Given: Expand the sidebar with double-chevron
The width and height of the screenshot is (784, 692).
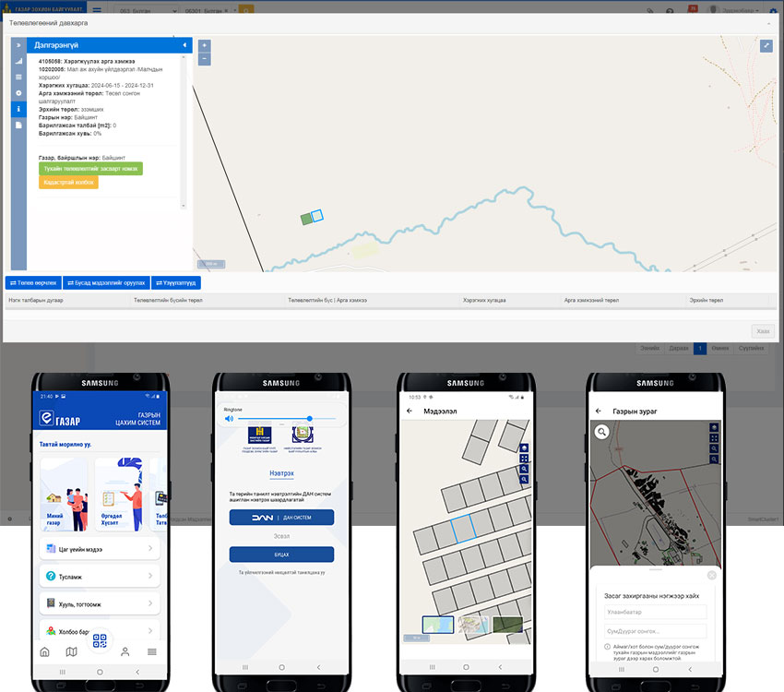Looking at the screenshot, I should (18, 44).
